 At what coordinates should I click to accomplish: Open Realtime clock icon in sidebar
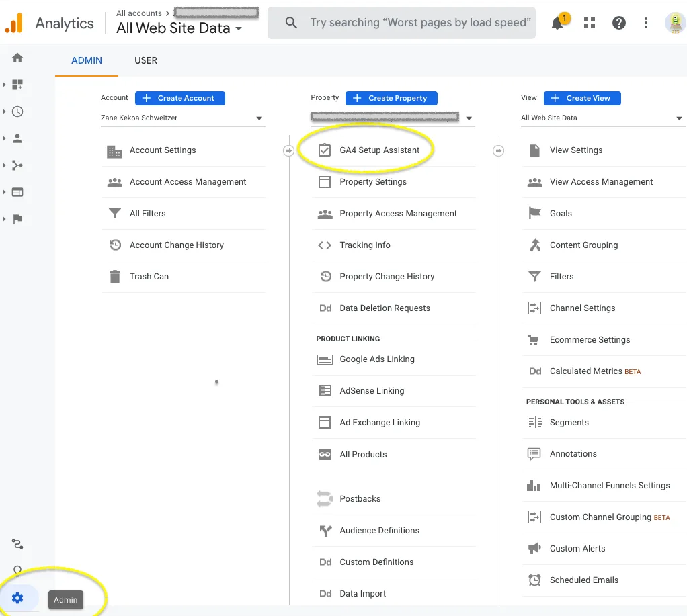coord(17,112)
